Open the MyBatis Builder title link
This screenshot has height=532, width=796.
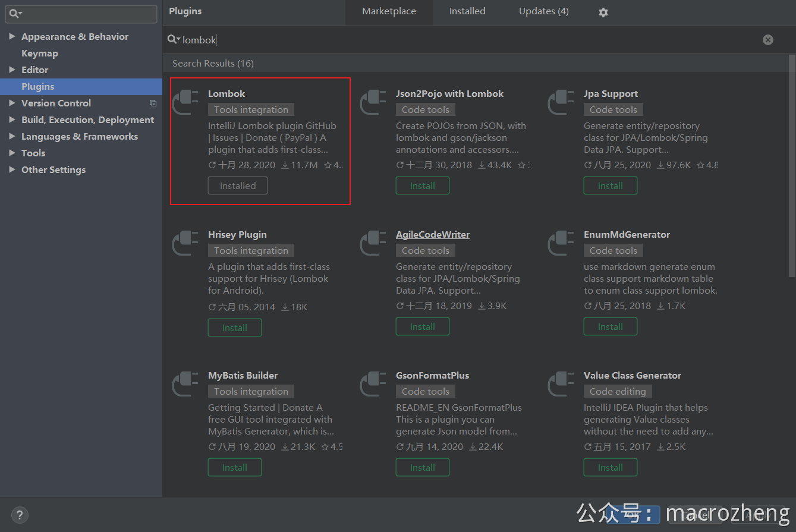click(x=243, y=375)
